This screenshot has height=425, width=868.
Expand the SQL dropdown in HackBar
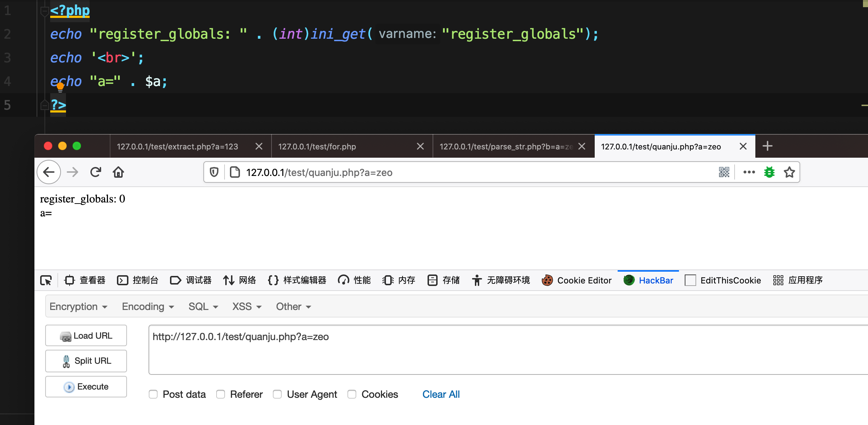[203, 307]
